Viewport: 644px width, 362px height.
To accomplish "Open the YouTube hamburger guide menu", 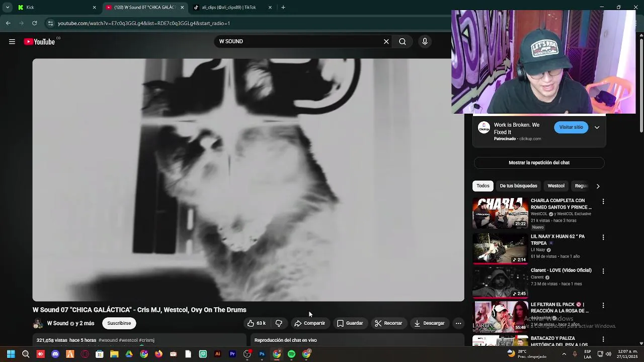I will [12, 42].
